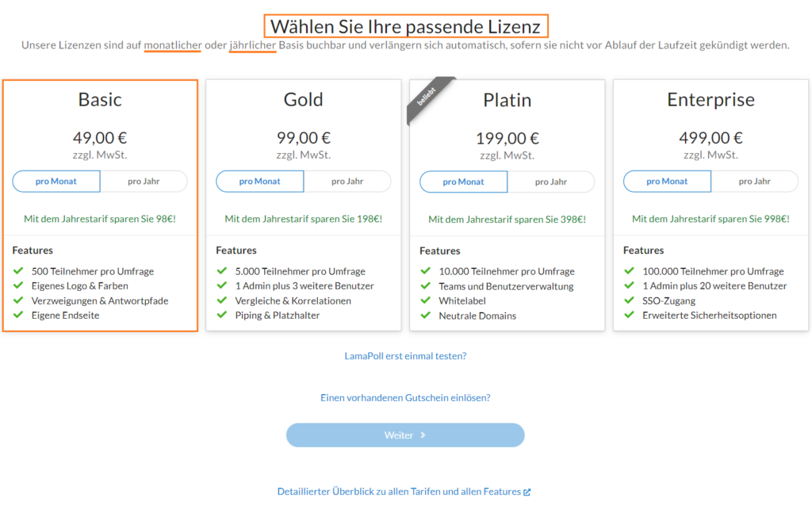Select pro Jahr for Basic plan
Screen dimensions: 812x505
144,182
